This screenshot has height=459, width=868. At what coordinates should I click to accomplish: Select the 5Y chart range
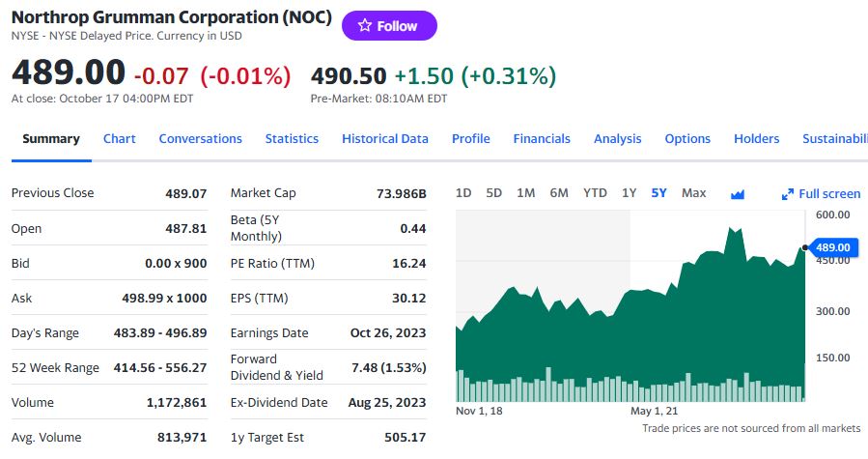point(658,193)
